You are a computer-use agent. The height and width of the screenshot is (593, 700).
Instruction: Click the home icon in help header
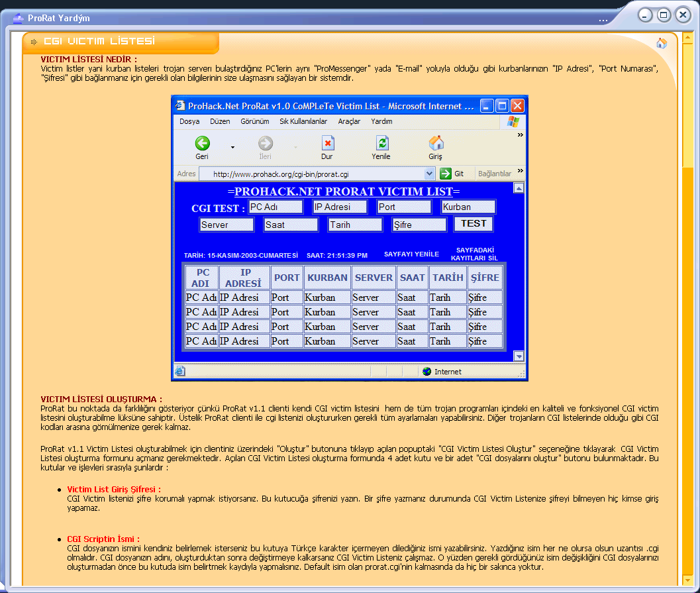(661, 43)
